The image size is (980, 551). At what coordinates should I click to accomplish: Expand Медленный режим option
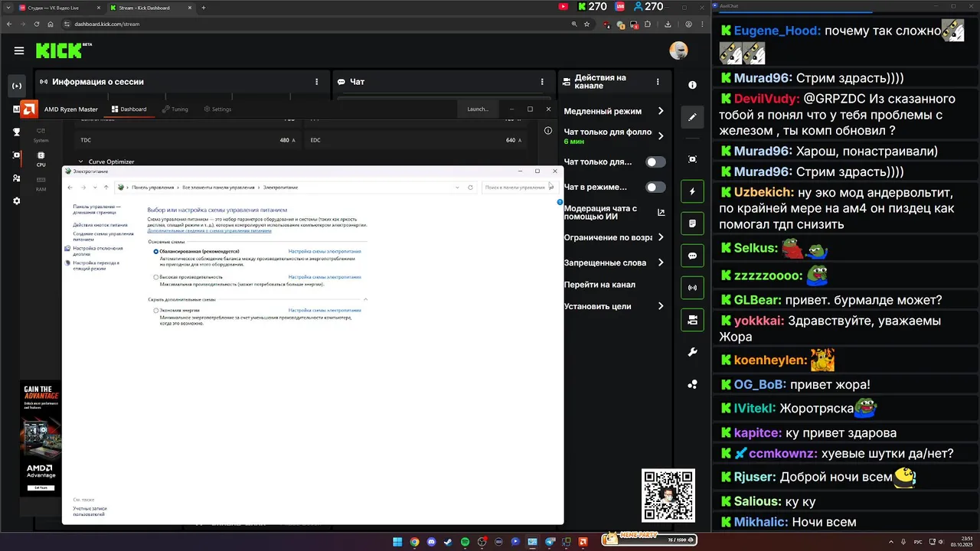pos(661,111)
